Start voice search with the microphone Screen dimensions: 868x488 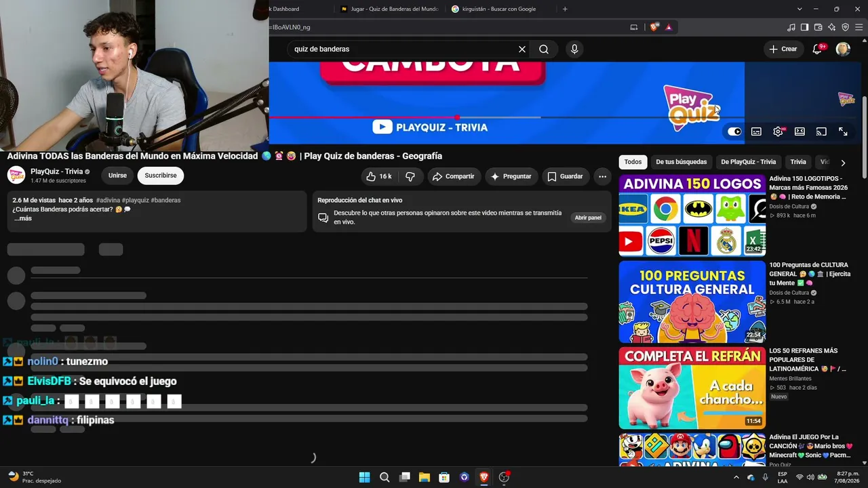(574, 49)
